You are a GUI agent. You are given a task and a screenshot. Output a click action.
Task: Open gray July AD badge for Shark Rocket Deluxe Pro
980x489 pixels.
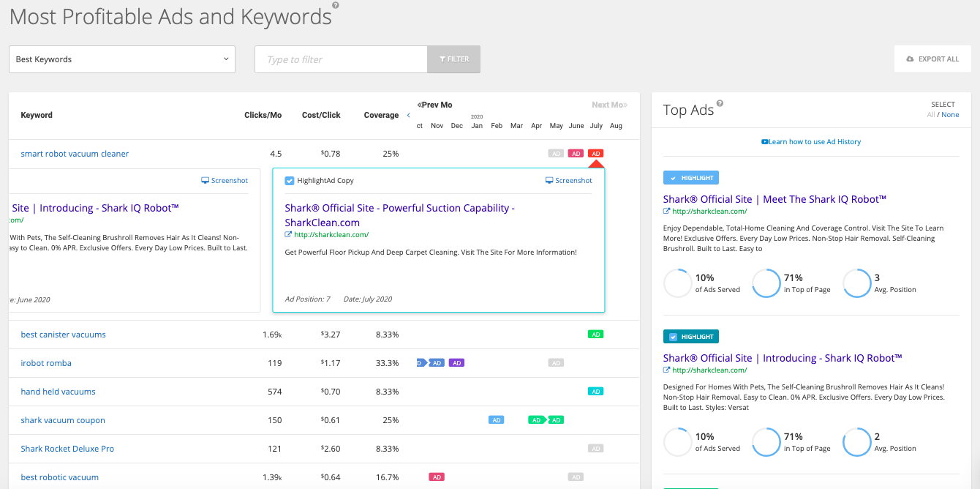[596, 449]
